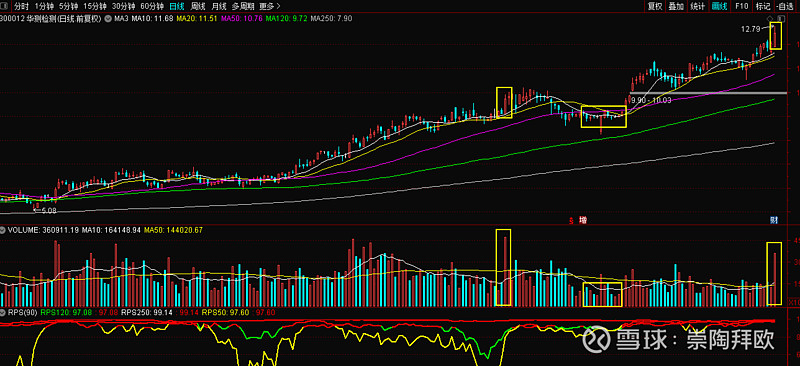
Task: Select the 15分钟 period tab
Action: (x=95, y=6)
